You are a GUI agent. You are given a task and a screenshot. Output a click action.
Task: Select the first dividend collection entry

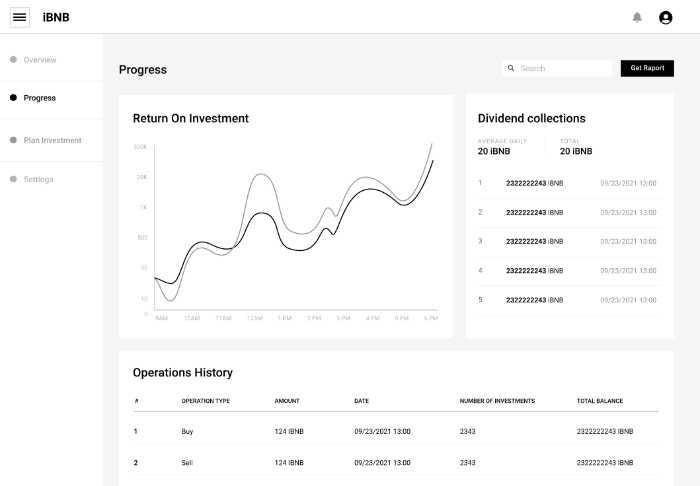coord(567,183)
